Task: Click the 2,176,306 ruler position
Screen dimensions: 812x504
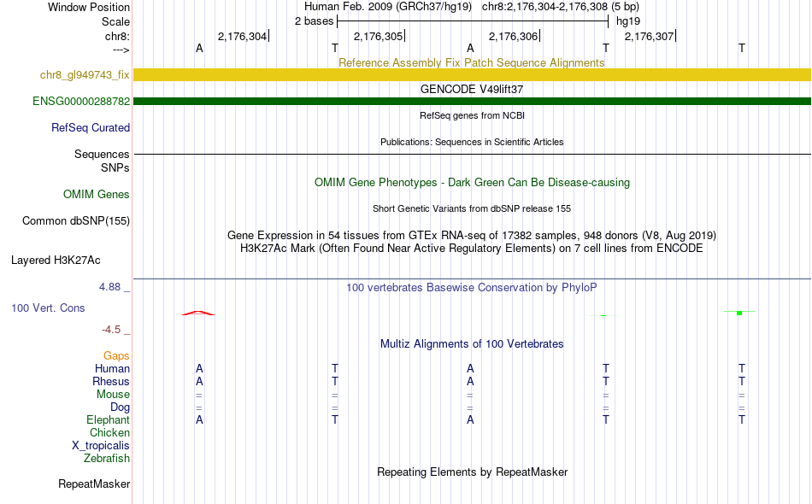Action: tap(514, 36)
